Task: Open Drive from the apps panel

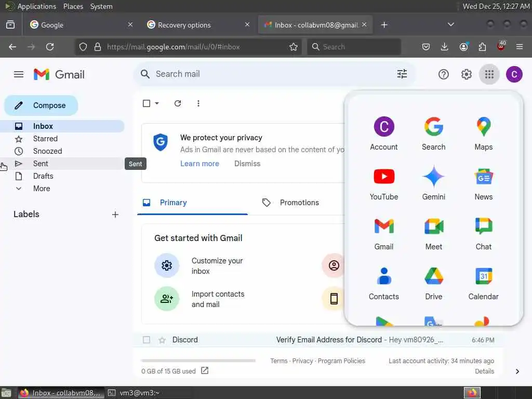Action: point(434,283)
